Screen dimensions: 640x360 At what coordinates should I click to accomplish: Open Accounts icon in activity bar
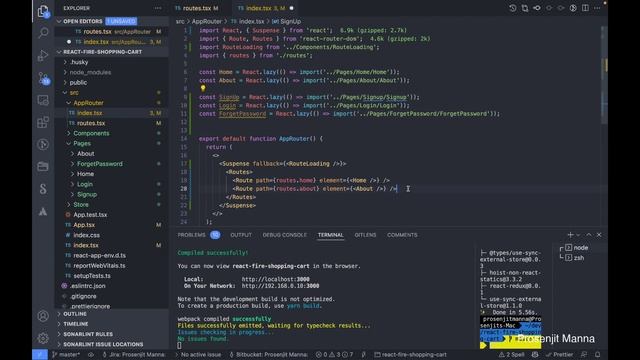(x=43, y=316)
